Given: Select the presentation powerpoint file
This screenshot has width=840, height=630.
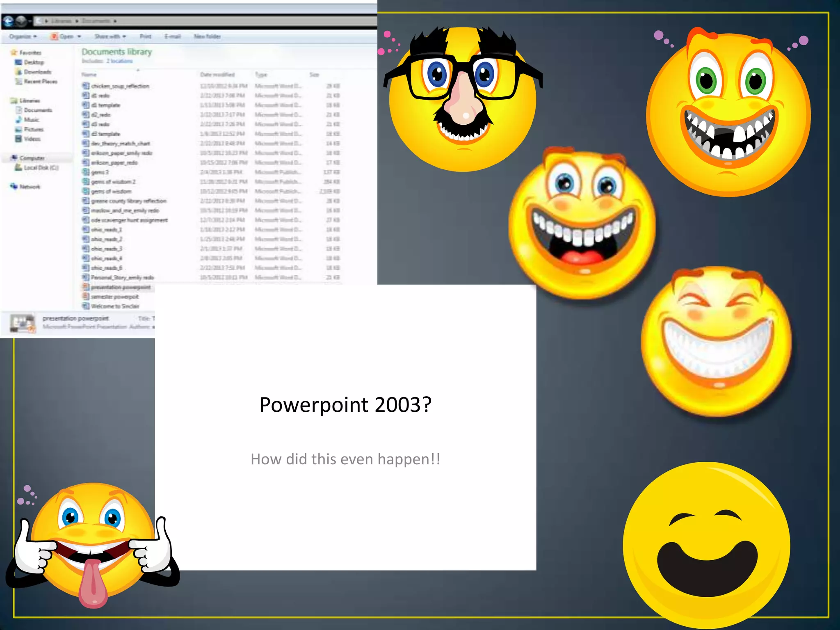Looking at the screenshot, I should [x=120, y=287].
